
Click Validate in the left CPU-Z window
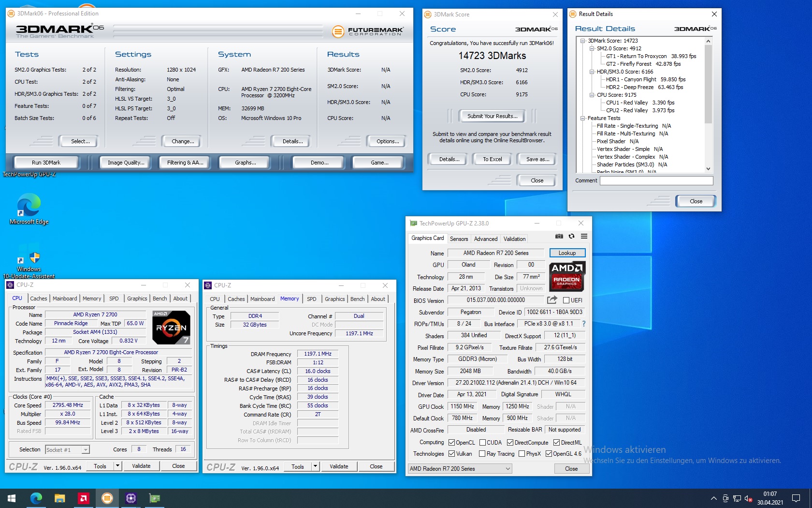tap(141, 466)
